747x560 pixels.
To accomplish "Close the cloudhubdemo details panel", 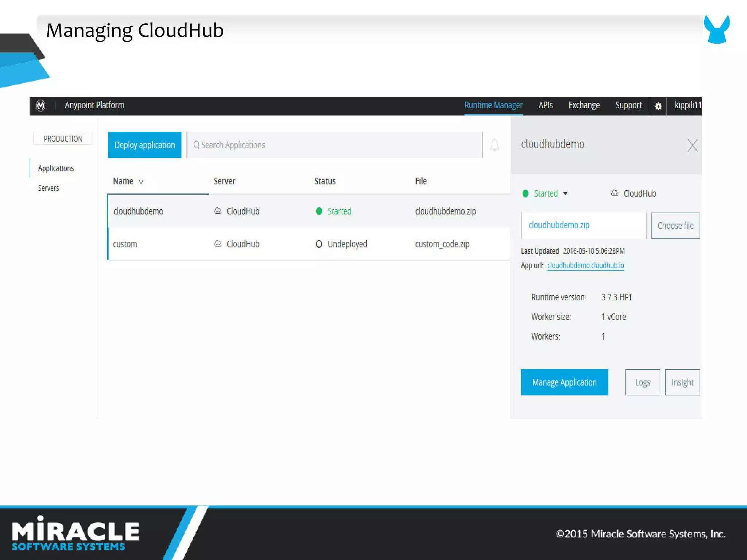I will [692, 145].
